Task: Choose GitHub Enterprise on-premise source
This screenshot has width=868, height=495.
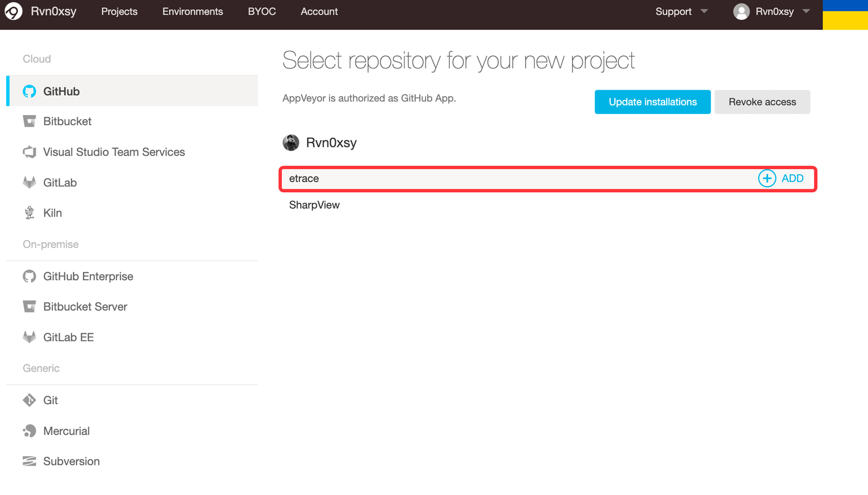Action: coord(88,276)
